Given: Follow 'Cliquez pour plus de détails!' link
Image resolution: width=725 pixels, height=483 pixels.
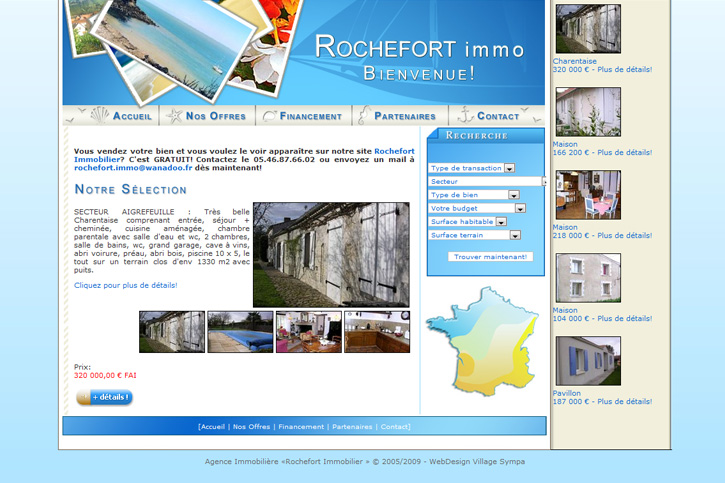Looking at the screenshot, I should point(126,285).
